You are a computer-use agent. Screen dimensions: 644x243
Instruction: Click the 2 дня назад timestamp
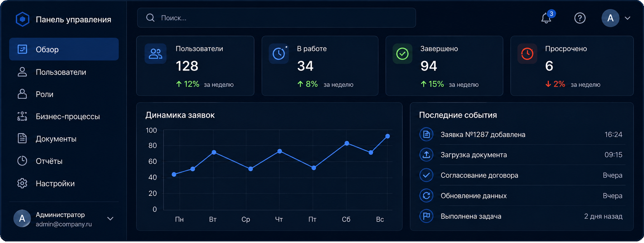point(603,216)
